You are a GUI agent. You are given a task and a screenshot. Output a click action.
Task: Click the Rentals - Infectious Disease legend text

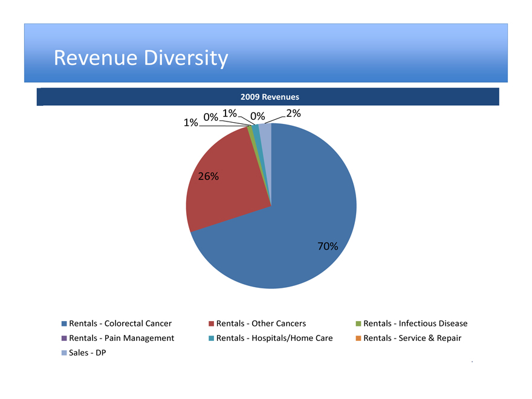click(x=415, y=323)
